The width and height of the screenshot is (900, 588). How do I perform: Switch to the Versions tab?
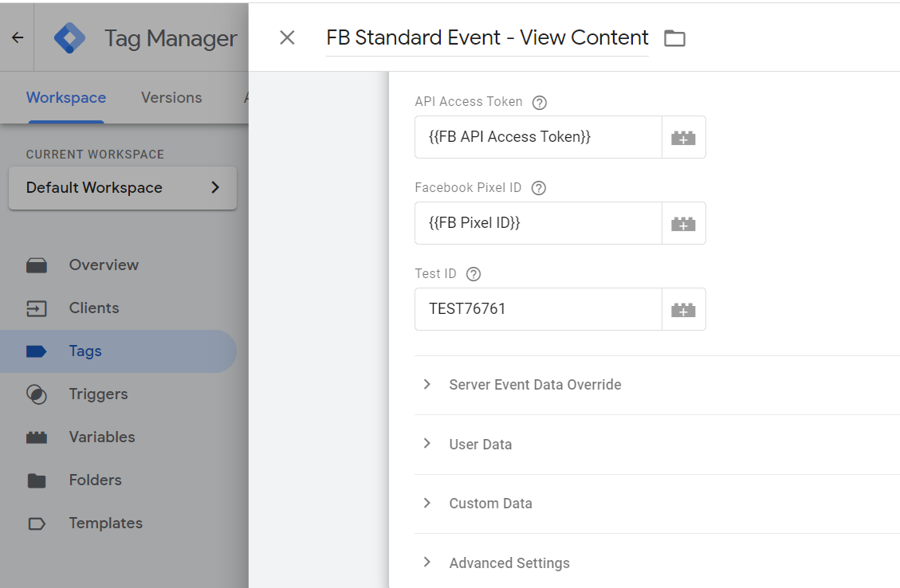(x=171, y=97)
